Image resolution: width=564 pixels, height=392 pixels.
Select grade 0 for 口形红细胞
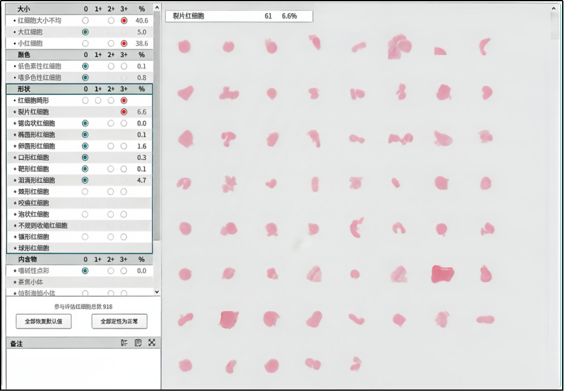tap(85, 158)
